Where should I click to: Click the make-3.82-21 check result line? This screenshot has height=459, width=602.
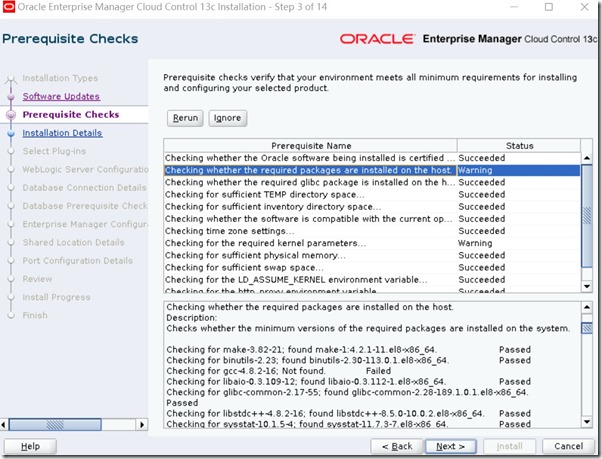point(349,350)
